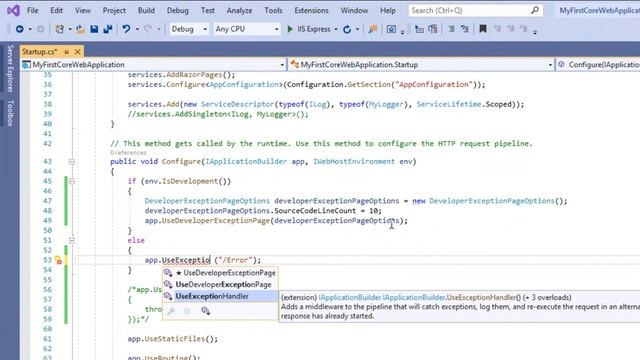The image size is (640, 360).
Task: Click the lightbulb error icon on line 53
Action: [58, 260]
